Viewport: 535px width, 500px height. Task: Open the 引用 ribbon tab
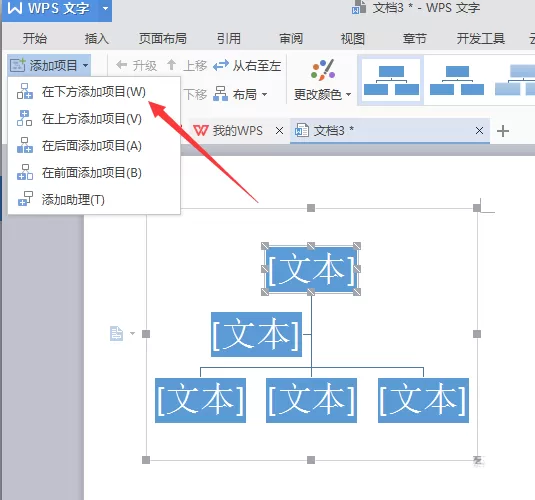pos(229,38)
